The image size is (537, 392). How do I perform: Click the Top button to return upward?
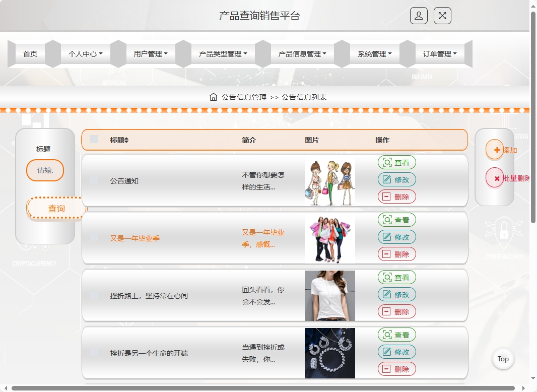[503, 359]
